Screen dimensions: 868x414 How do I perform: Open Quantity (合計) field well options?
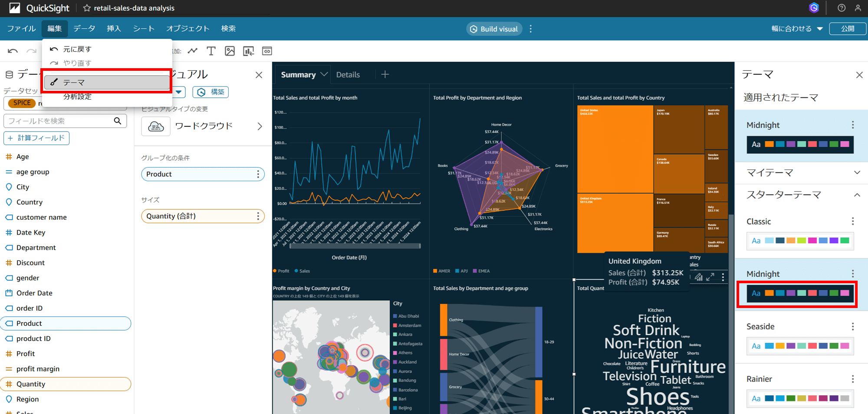pos(258,216)
